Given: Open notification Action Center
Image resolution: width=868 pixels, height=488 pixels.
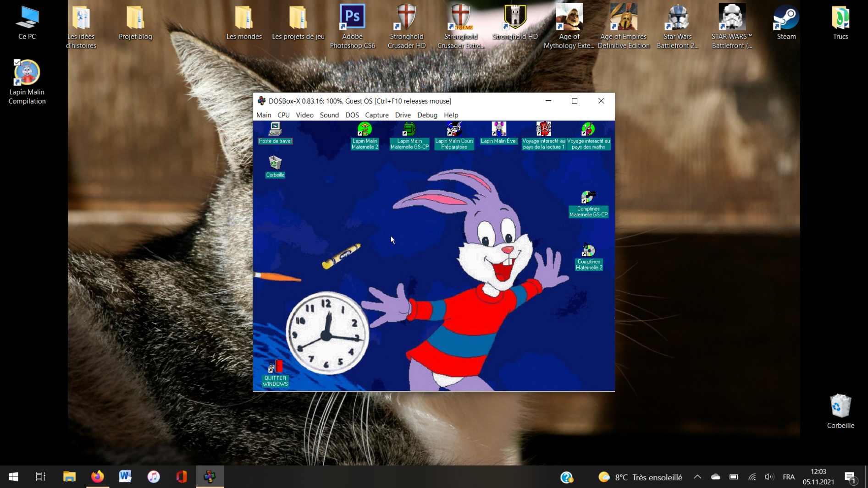Looking at the screenshot, I should point(851,477).
